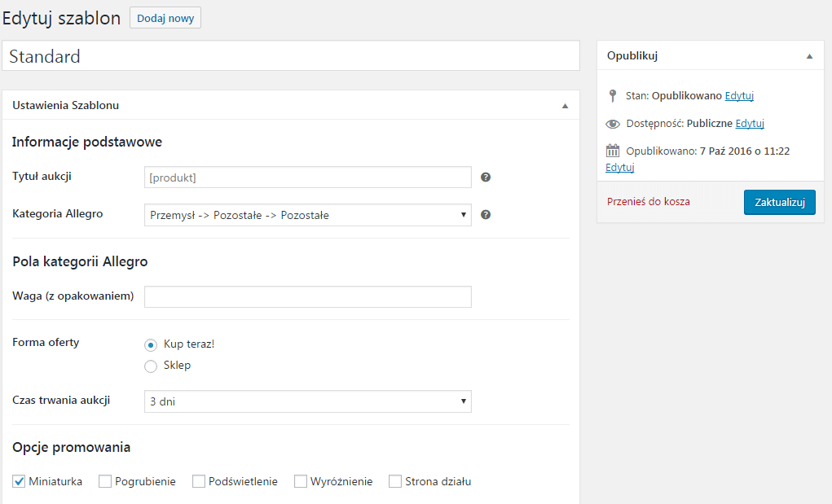
Task: Enable the Pogrubienie promotion option
Action: 105,481
